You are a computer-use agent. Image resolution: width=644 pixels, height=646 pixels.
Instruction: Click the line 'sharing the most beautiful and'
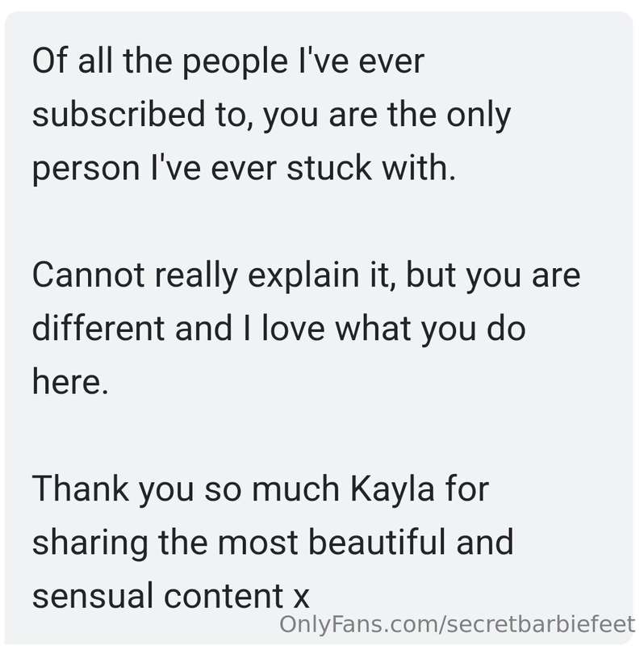(x=273, y=543)
